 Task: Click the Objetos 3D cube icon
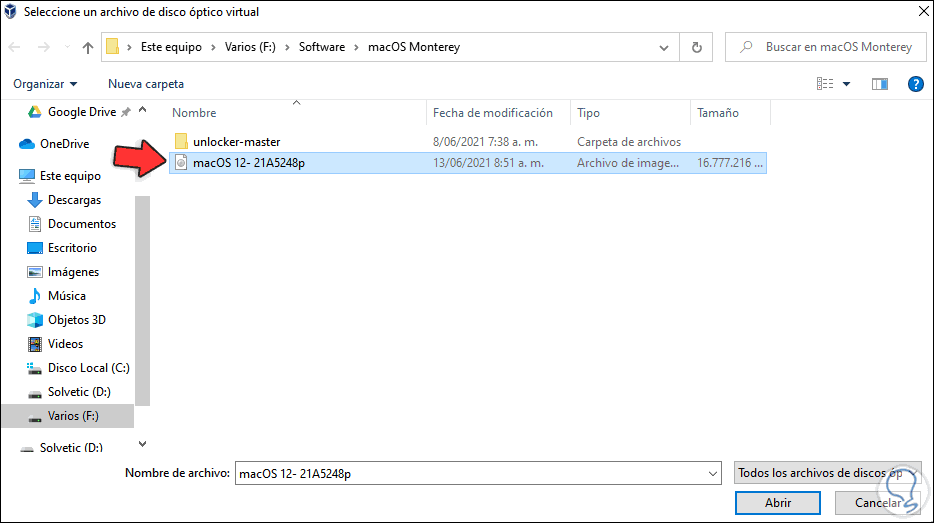[x=35, y=320]
